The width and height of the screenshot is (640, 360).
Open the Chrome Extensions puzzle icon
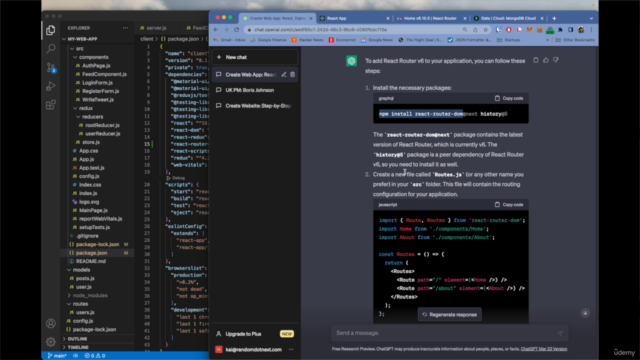coord(560,30)
